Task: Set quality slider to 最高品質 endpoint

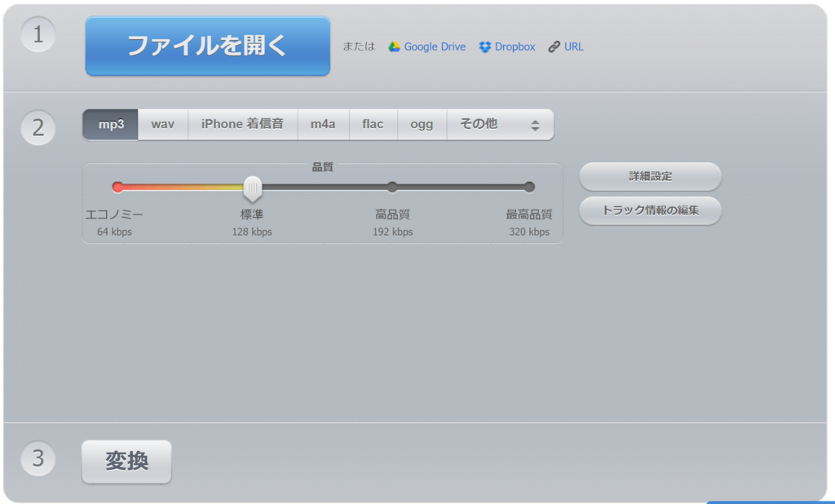Action: tap(528, 187)
